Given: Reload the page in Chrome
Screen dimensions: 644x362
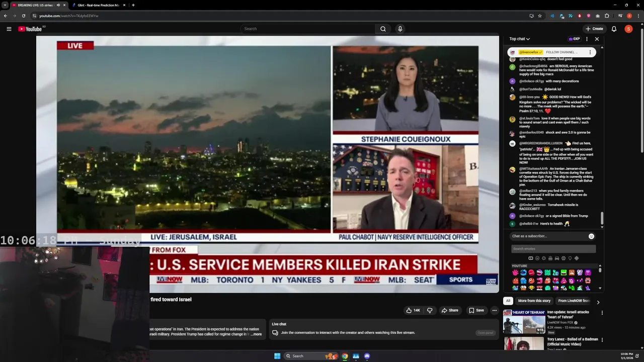Looking at the screenshot, I should click(x=23, y=16).
